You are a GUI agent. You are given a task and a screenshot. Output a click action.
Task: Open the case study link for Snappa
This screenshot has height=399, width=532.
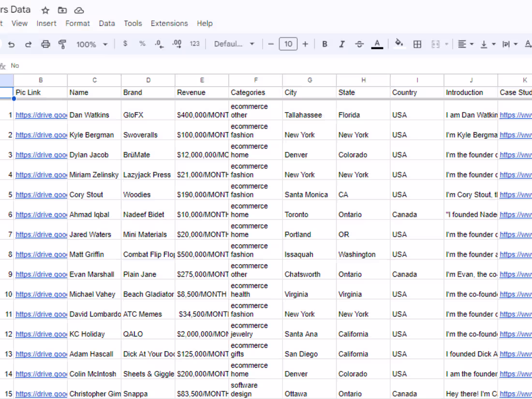pyautogui.click(x=516, y=394)
